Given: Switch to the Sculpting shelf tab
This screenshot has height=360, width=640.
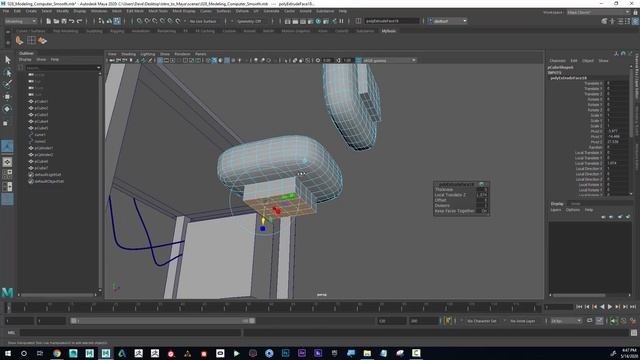Looking at the screenshot, I should [x=94, y=31].
